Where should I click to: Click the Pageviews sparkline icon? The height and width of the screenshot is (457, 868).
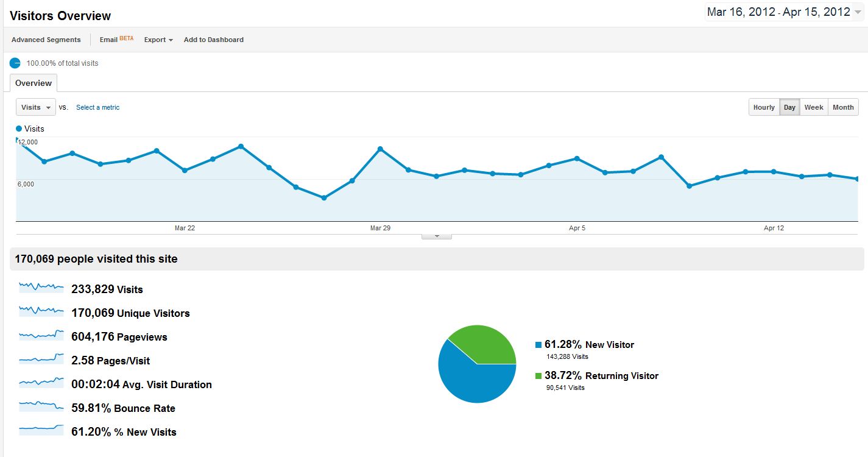[41, 335]
